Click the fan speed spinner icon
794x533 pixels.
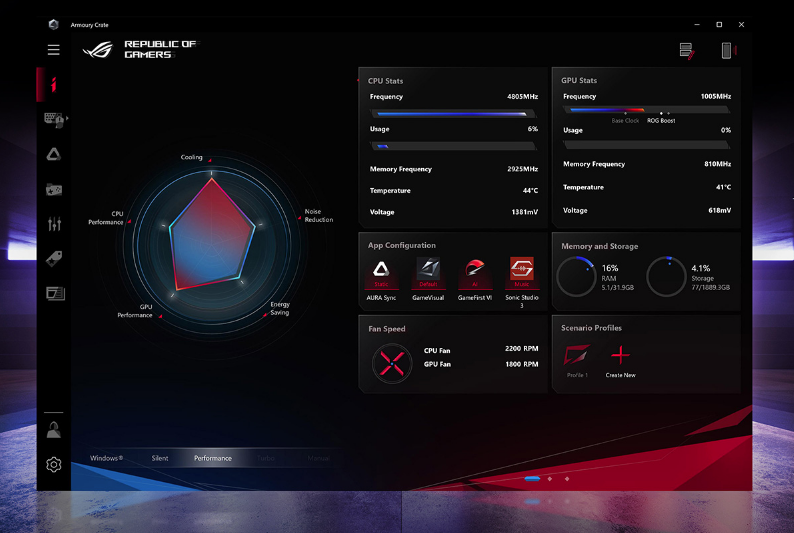click(392, 363)
